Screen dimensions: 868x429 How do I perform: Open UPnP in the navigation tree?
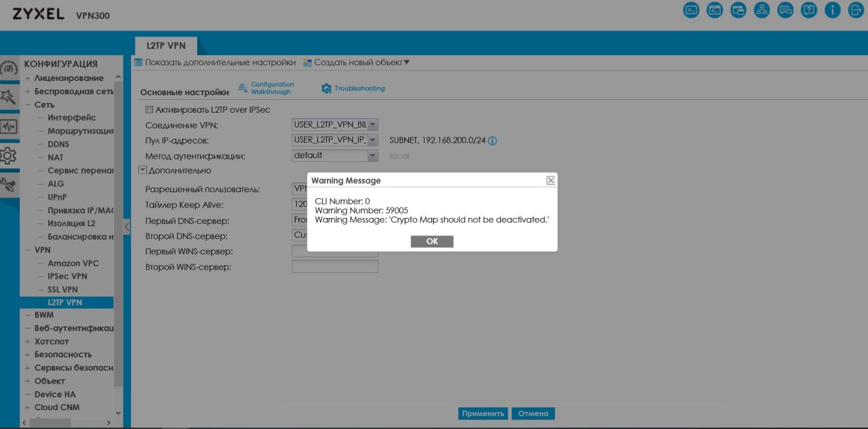click(57, 197)
